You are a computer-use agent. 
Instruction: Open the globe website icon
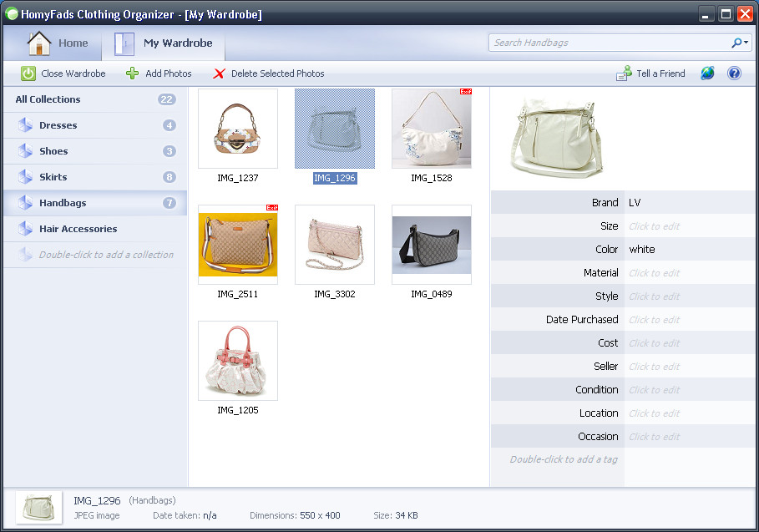point(707,73)
